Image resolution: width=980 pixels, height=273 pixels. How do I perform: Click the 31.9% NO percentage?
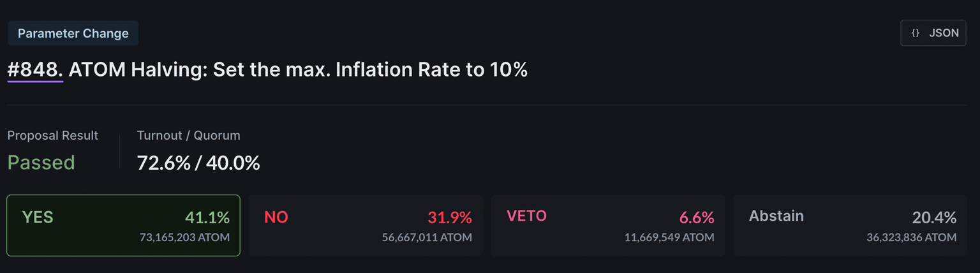(450, 218)
